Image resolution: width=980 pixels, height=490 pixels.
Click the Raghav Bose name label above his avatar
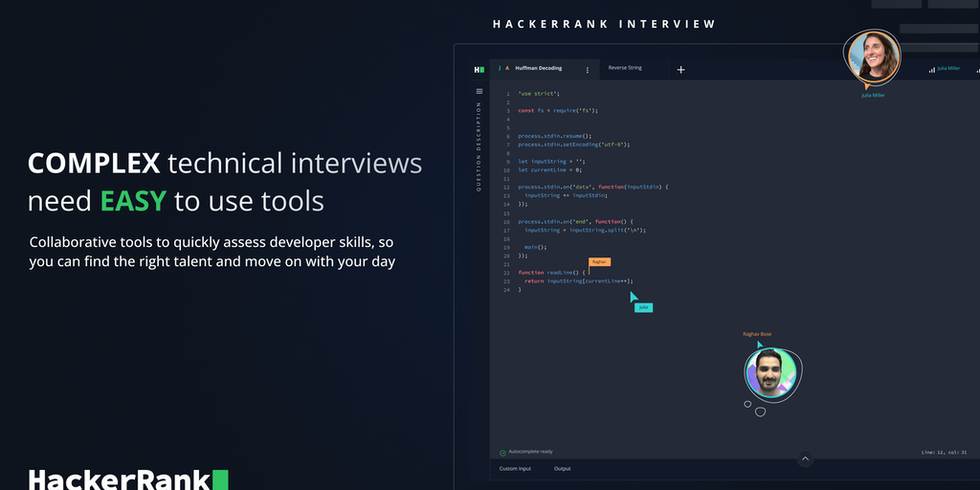click(757, 334)
